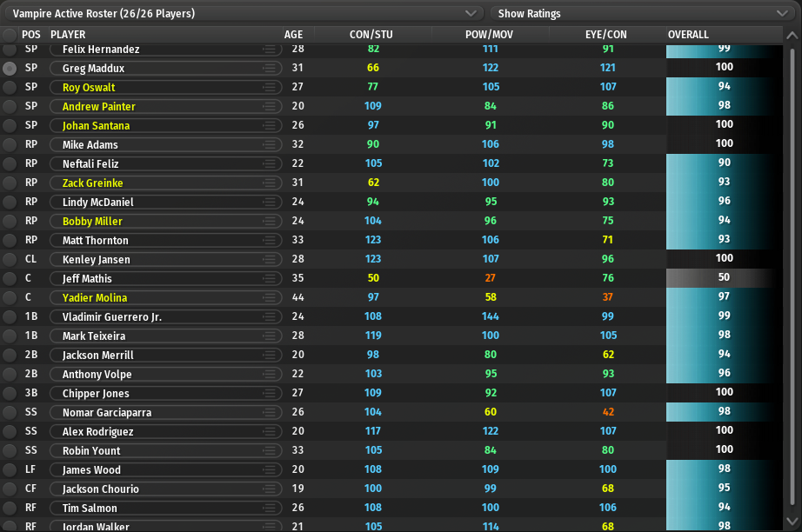The width and height of the screenshot is (802, 532).
Task: Click the list icon on Greg Maddux's row
Action: coord(270,68)
